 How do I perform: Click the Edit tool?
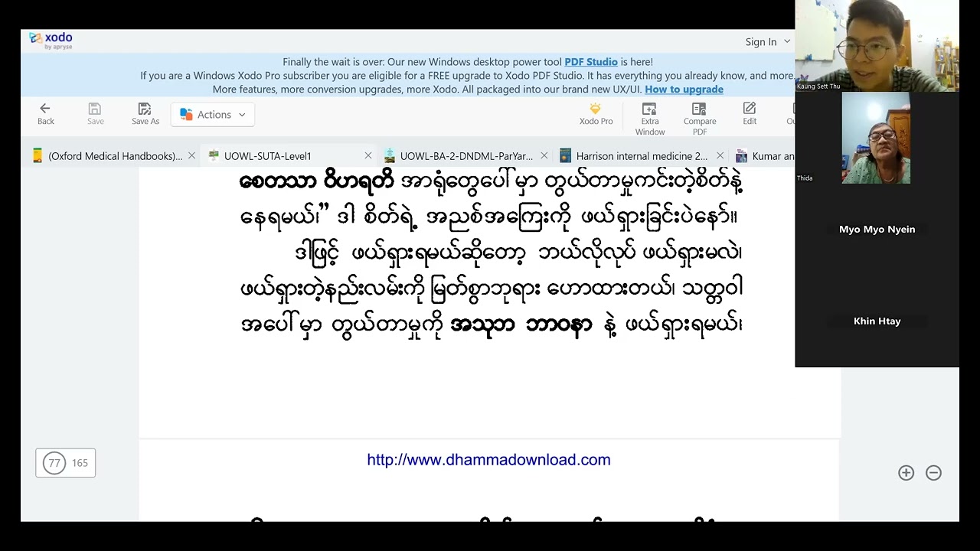tap(750, 114)
